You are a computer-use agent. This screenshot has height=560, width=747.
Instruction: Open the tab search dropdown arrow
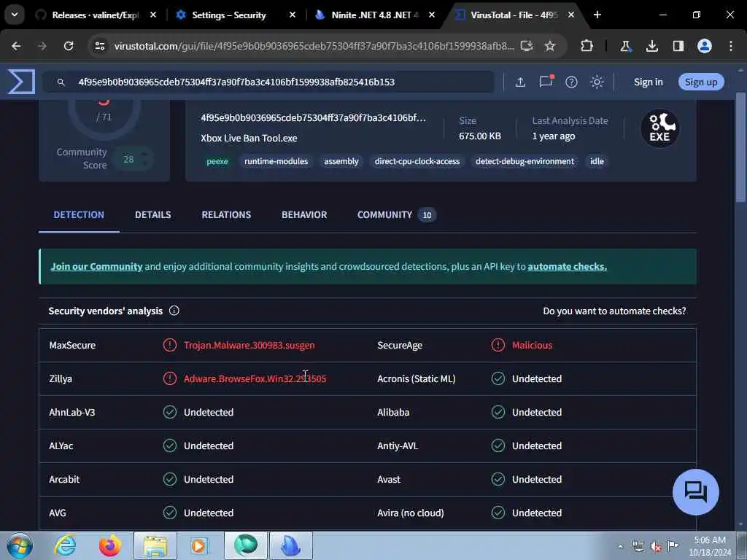[x=15, y=15]
